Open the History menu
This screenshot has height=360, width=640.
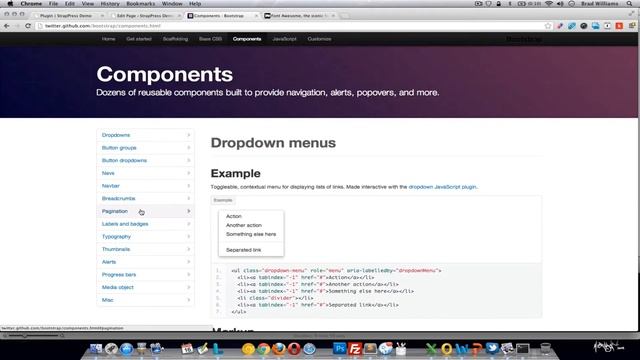[x=110, y=4]
